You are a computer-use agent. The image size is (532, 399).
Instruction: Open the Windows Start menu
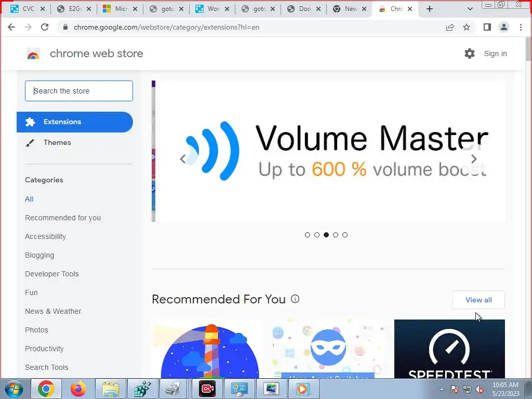click(14, 389)
